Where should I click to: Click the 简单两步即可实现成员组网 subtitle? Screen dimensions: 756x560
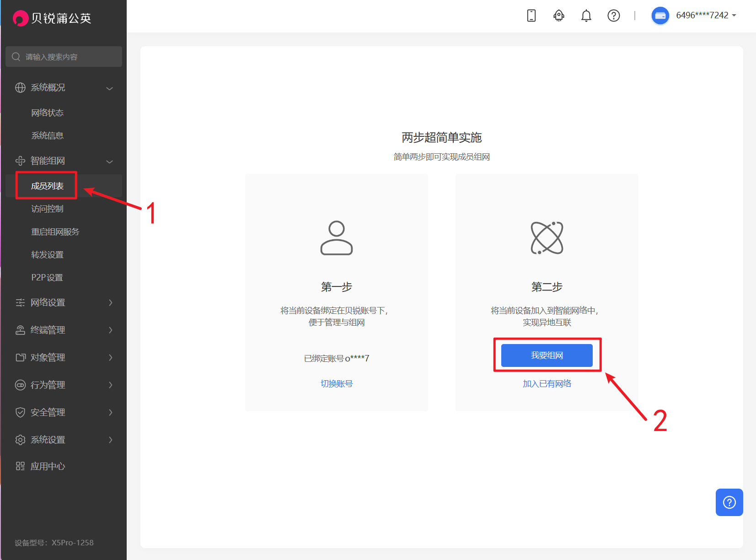(x=442, y=157)
